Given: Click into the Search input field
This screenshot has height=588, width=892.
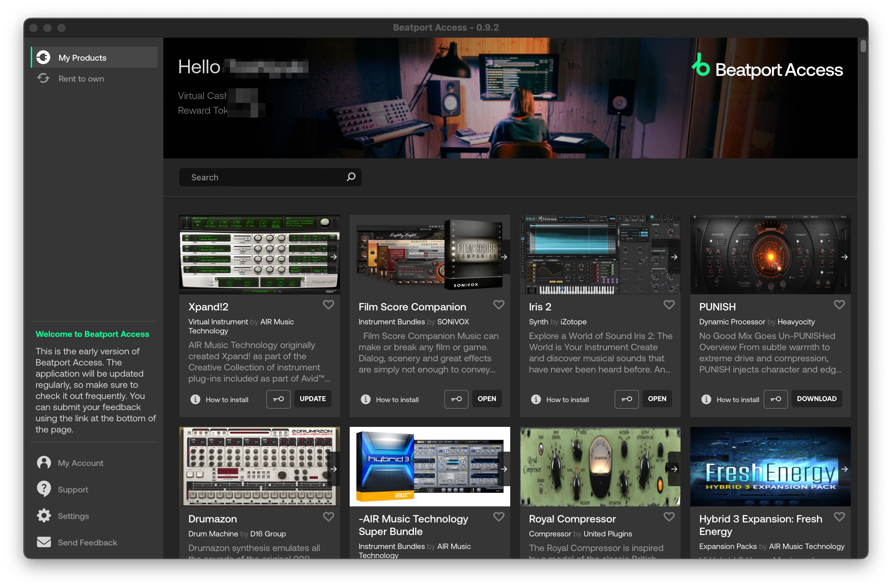Looking at the screenshot, I should (263, 178).
